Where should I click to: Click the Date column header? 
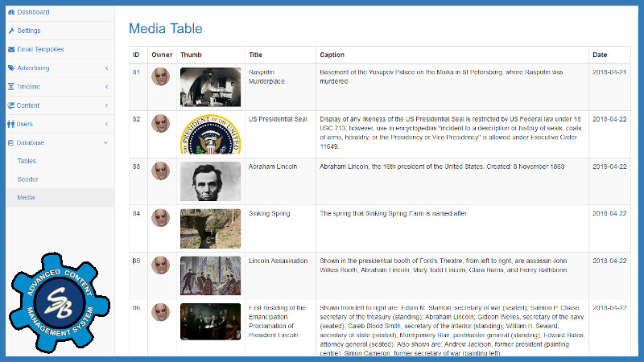click(x=600, y=55)
